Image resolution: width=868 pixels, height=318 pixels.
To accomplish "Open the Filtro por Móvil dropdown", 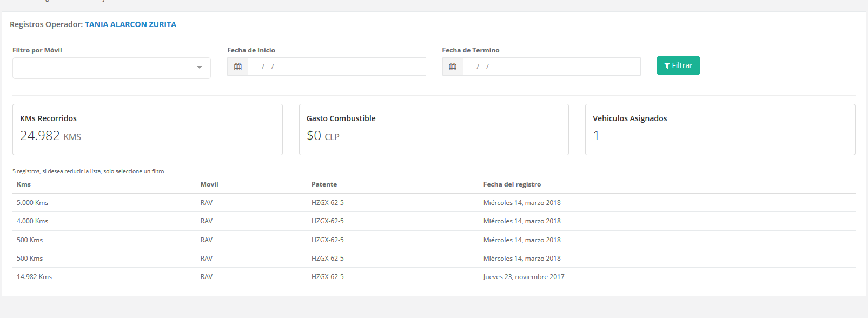I will click(111, 68).
